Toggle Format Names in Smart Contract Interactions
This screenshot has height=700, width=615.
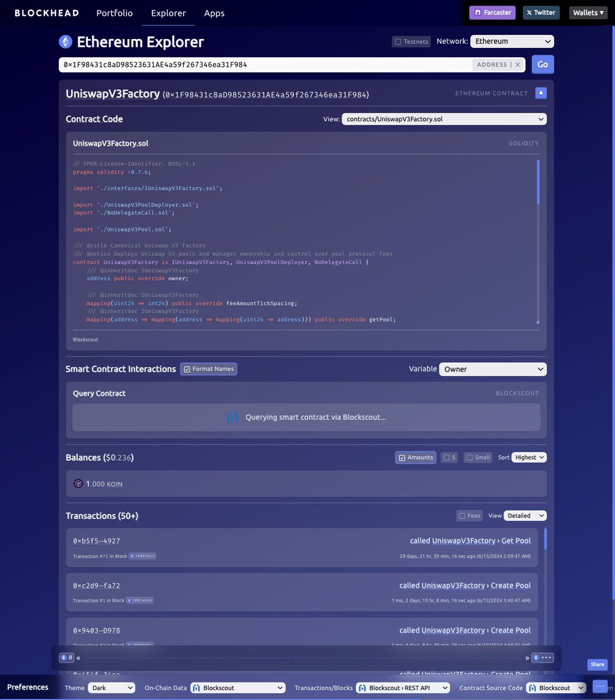click(208, 369)
